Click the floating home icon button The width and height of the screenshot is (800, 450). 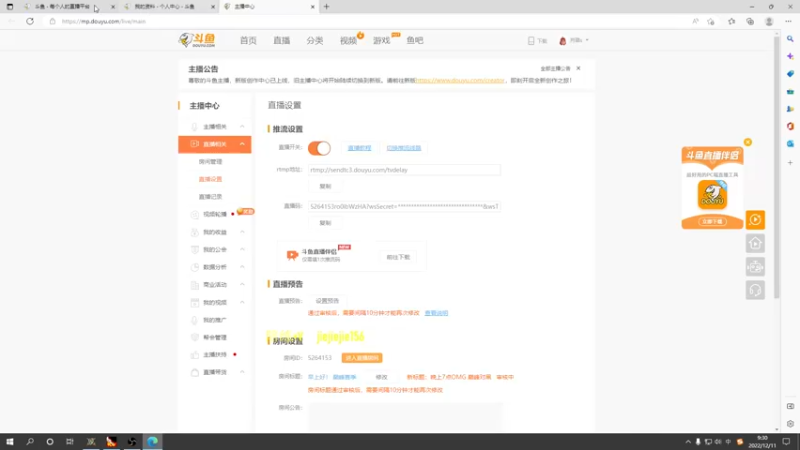tap(755, 243)
